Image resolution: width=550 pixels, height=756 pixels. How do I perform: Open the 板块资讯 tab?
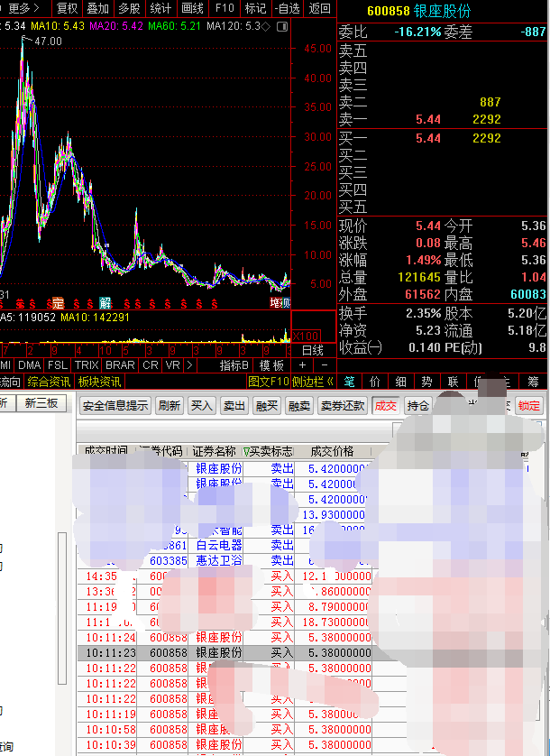click(99, 382)
